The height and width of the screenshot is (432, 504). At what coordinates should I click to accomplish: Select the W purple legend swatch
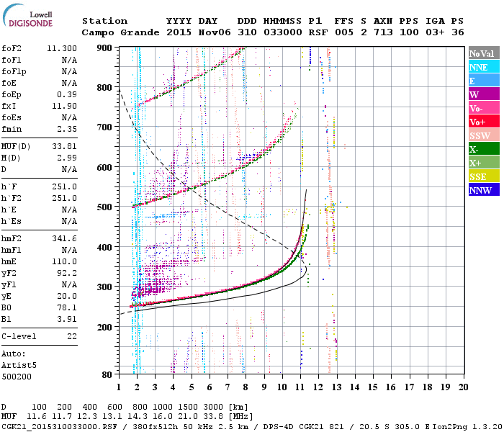tap(484, 94)
